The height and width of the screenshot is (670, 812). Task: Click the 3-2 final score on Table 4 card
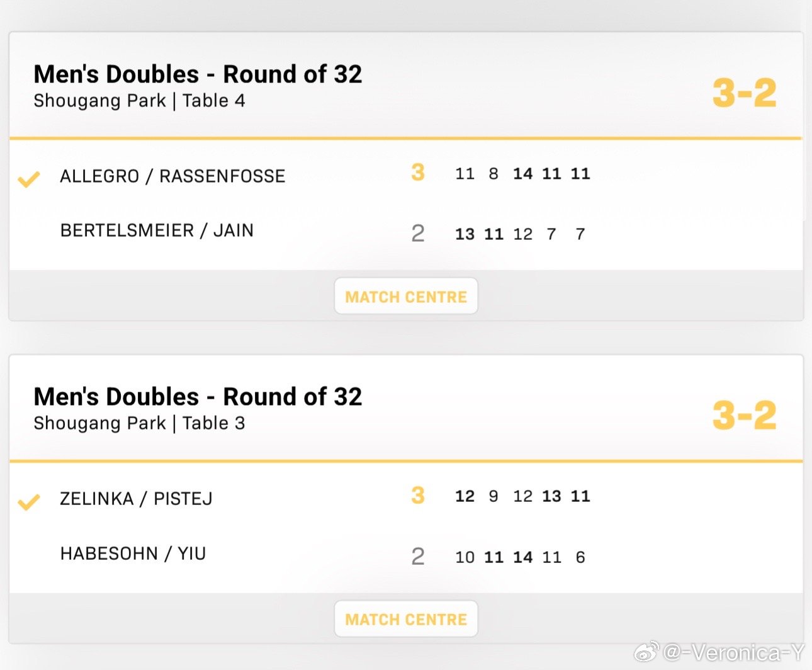click(x=744, y=93)
